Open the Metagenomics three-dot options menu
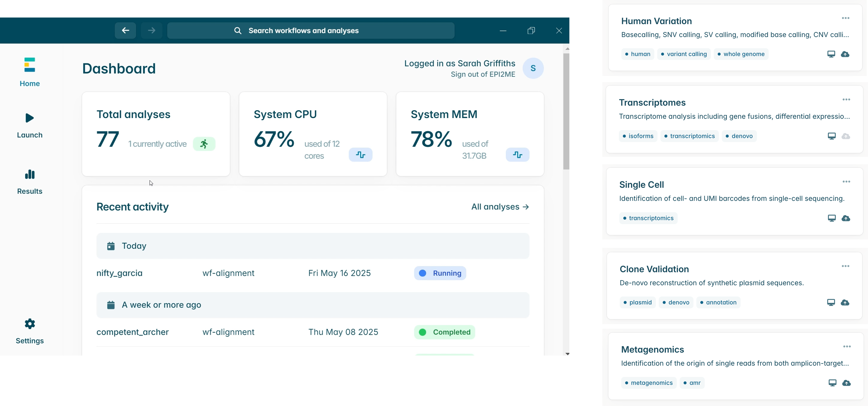This screenshot has width=868, height=406. (x=847, y=347)
